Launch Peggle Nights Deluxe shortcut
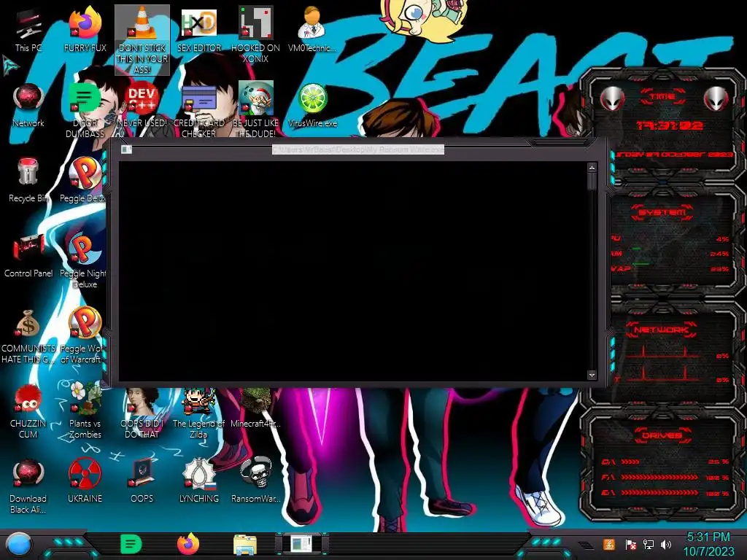747x560 pixels. 83,260
